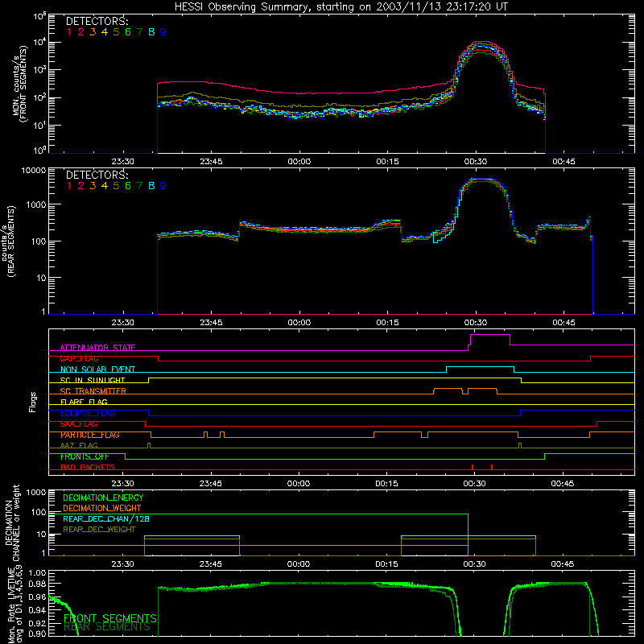Click DETECTORS: heading in rear segments plot
Viewport: 644px width, 644px height.
tap(97, 175)
